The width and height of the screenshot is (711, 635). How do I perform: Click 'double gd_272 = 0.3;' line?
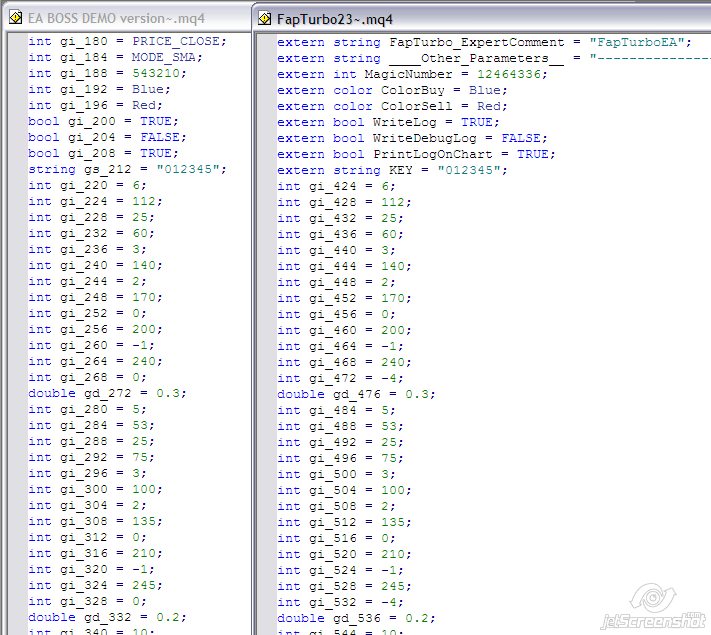point(107,393)
